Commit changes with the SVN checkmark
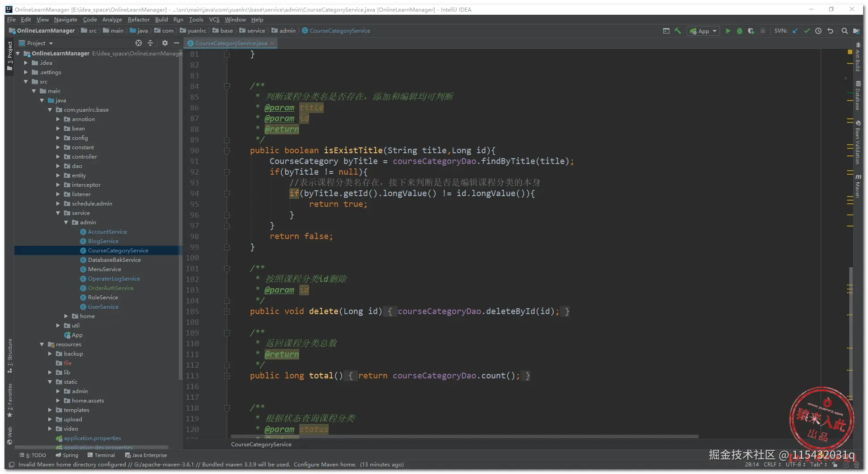The image size is (868, 474). [807, 31]
